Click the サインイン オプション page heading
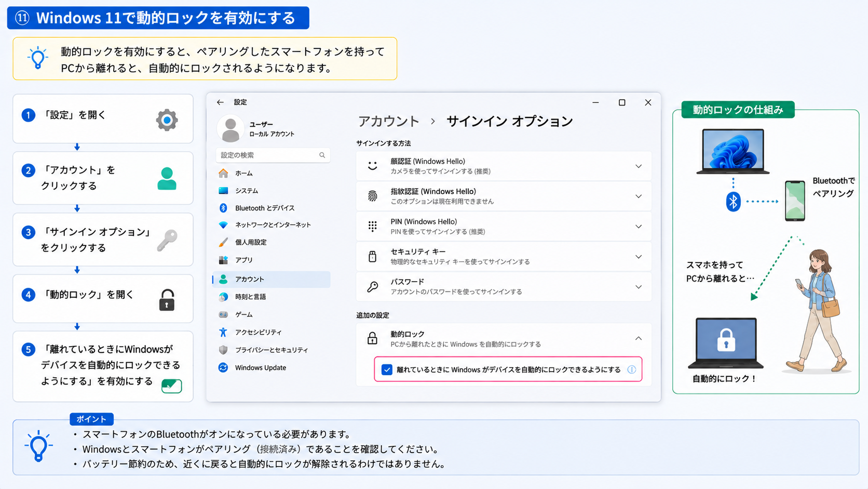This screenshot has width=868, height=489. (510, 121)
